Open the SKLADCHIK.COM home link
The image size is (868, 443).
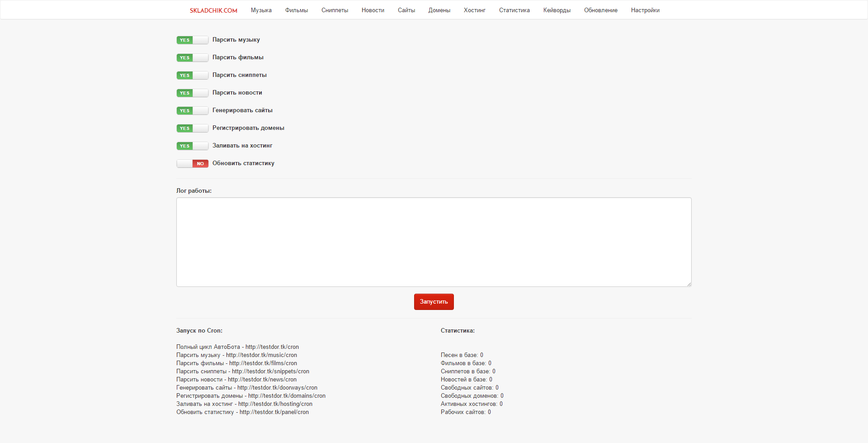coord(213,10)
